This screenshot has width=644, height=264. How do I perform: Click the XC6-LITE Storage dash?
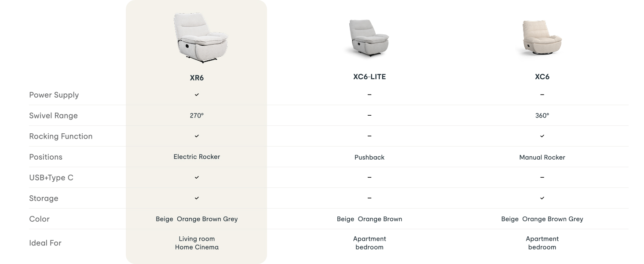coord(370,198)
